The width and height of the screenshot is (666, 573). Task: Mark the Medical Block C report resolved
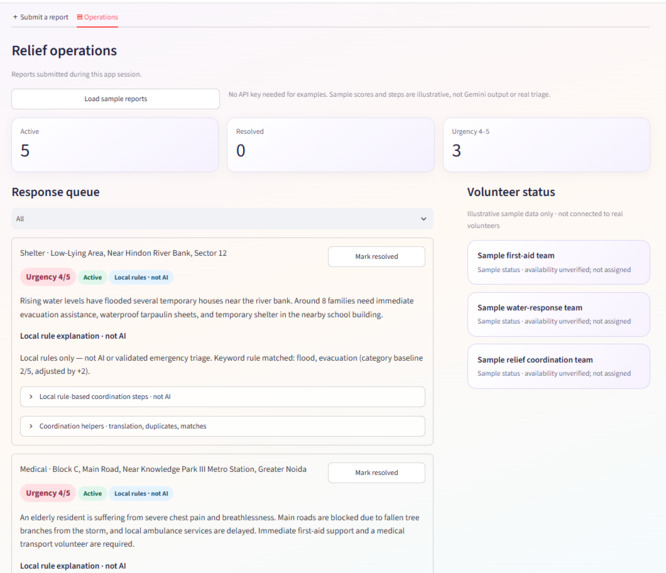[376, 472]
